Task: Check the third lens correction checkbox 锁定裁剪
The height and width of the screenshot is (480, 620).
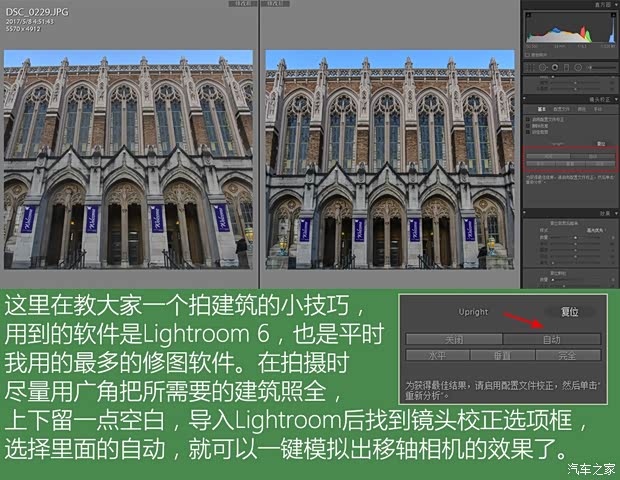Action: (x=527, y=132)
